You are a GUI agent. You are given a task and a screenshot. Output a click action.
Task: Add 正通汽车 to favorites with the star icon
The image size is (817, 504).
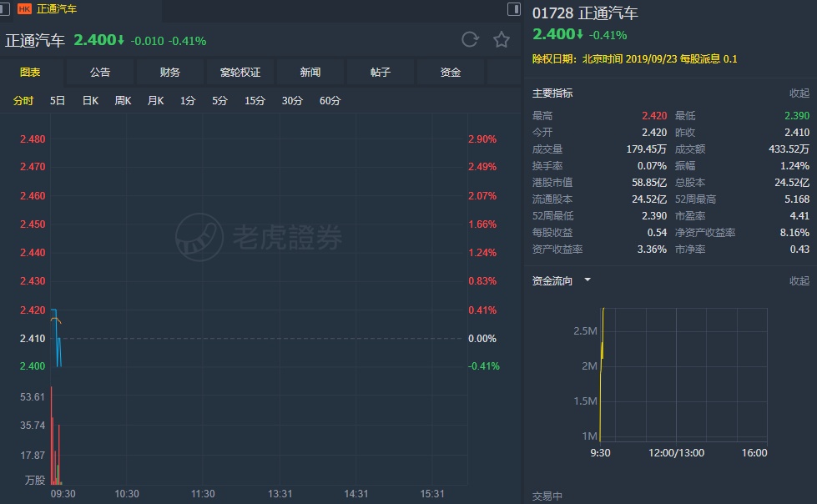(x=501, y=39)
